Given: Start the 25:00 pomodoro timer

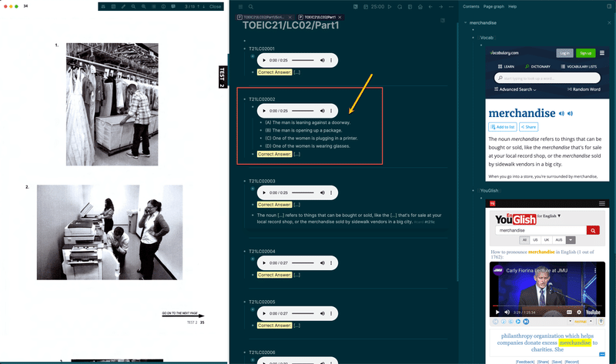Looking at the screenshot, I should [x=390, y=7].
